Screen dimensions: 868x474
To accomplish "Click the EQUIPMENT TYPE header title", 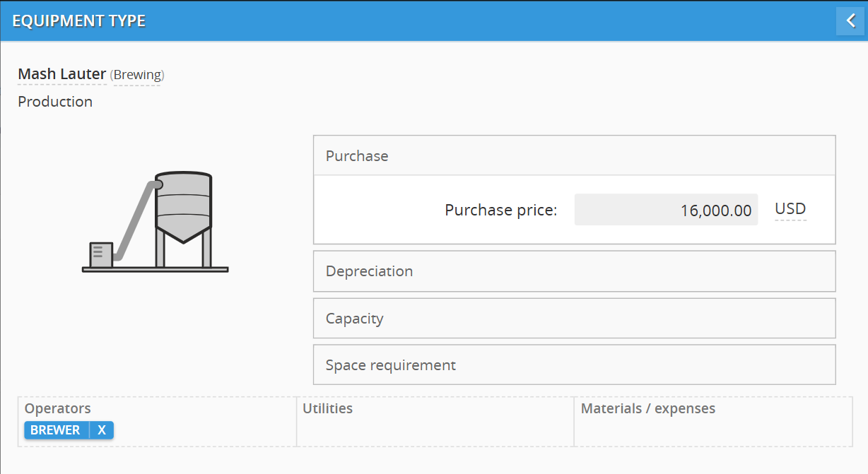I will (x=79, y=21).
